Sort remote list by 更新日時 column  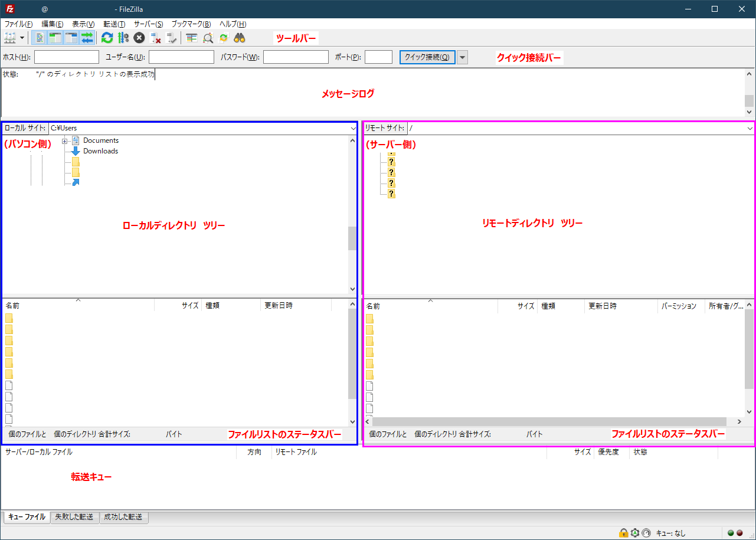coord(621,306)
